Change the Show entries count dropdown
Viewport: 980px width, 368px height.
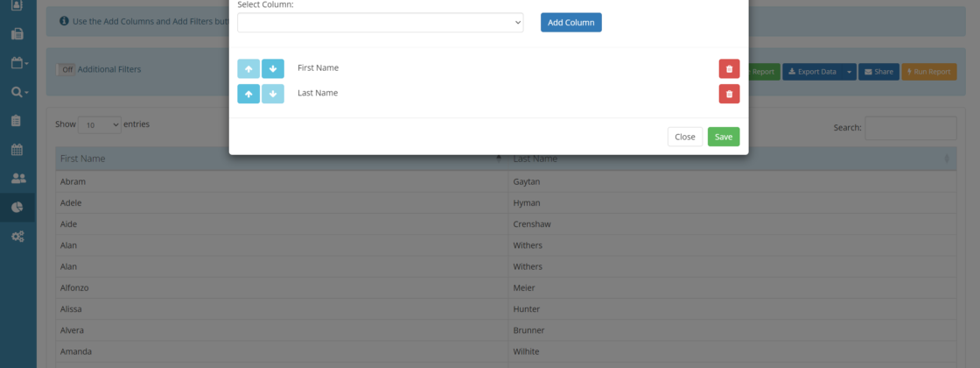100,125
